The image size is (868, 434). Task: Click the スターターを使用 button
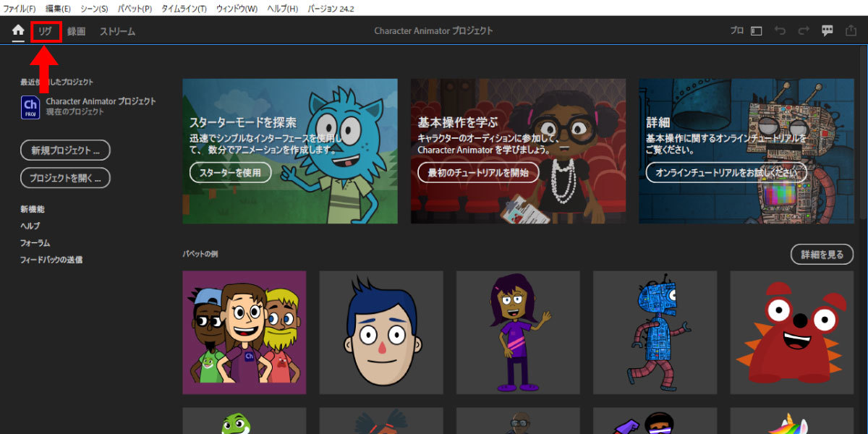[x=230, y=172]
